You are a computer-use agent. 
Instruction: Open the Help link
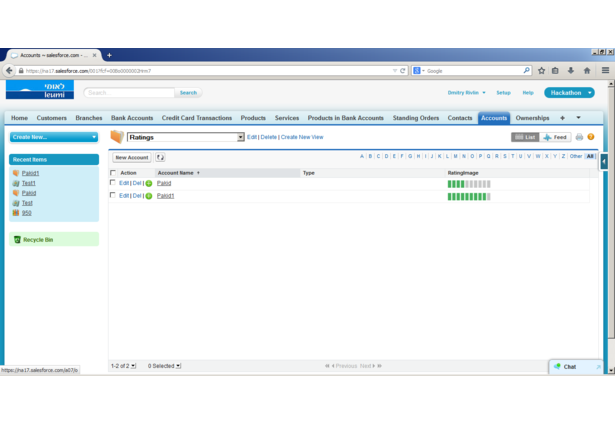[x=528, y=93]
